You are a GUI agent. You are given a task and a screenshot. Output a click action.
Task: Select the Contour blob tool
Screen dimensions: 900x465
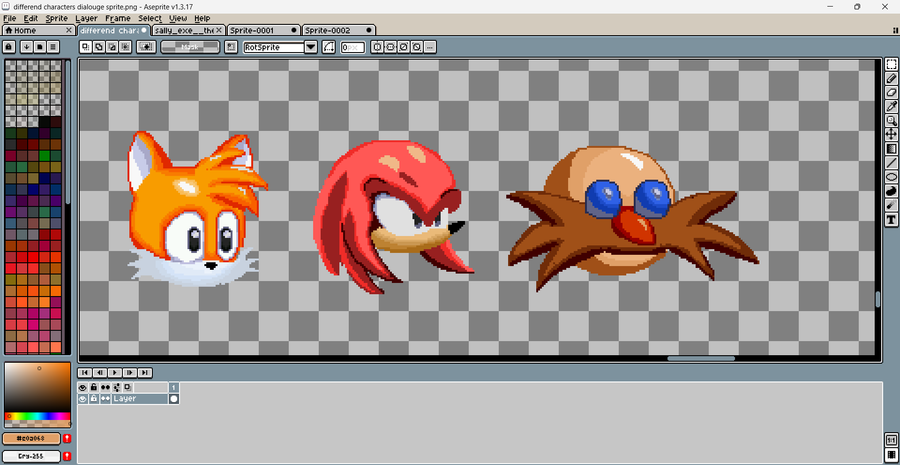coord(891,191)
